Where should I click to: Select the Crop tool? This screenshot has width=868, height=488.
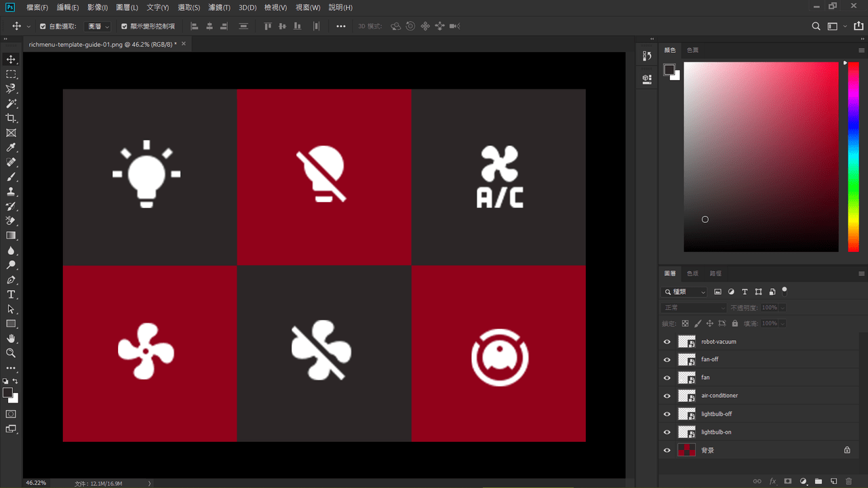[x=11, y=119]
